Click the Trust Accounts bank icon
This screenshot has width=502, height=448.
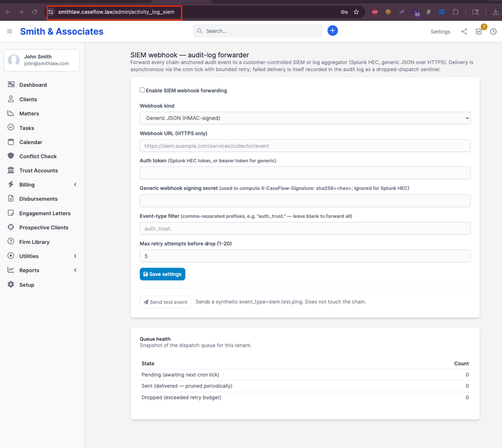(x=11, y=170)
